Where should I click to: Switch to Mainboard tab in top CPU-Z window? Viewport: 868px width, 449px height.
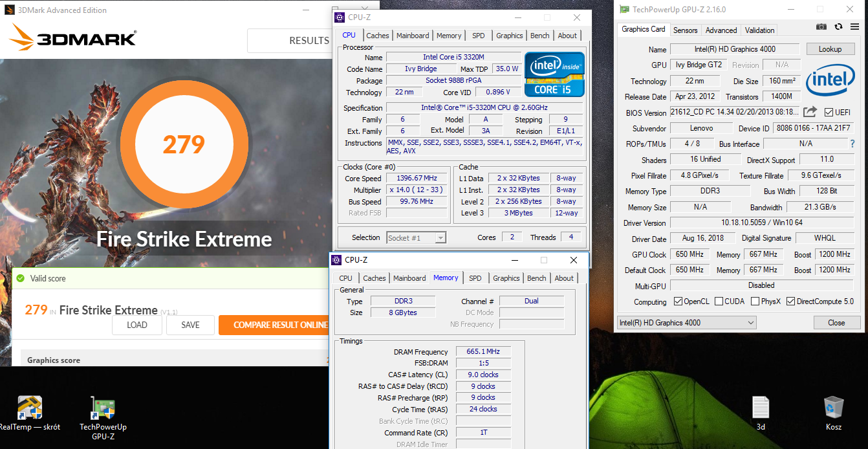413,36
